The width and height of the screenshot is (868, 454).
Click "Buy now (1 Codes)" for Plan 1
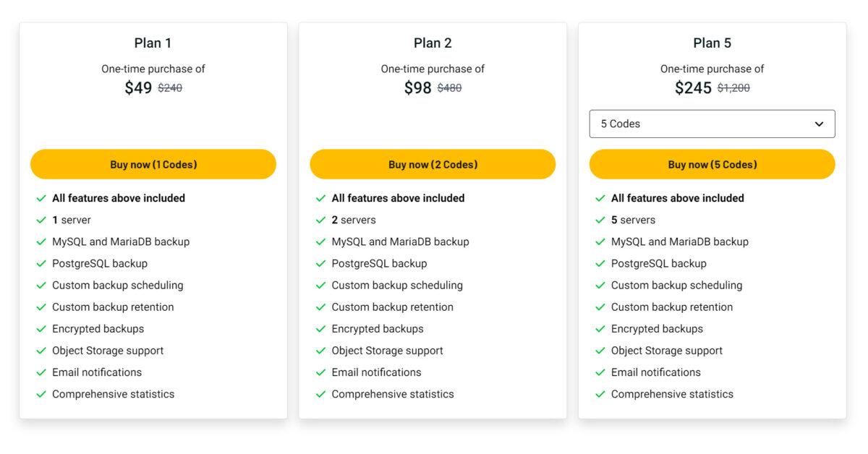(153, 164)
